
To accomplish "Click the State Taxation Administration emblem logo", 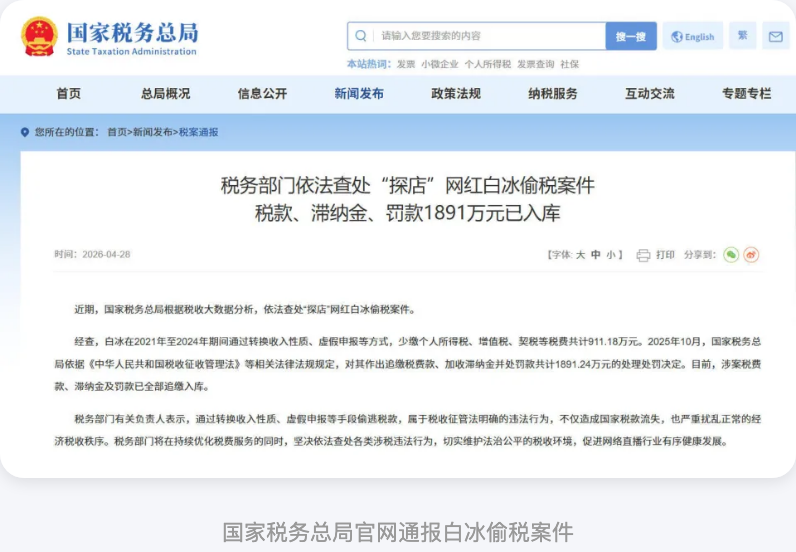I will 39,37.
